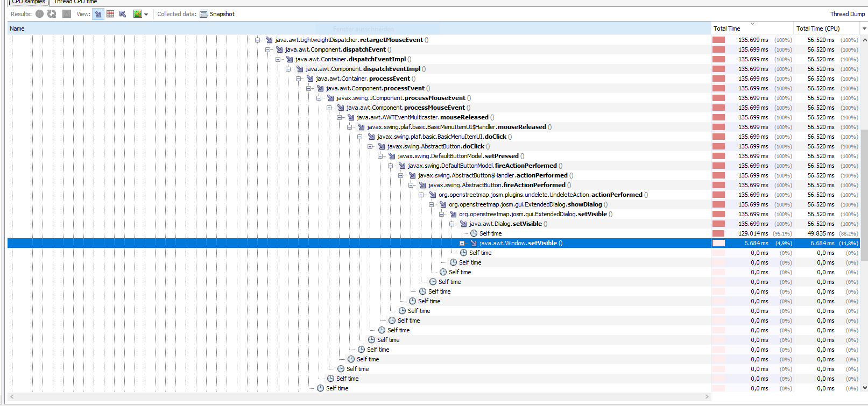Click the Thread Dump button
The height and width of the screenshot is (406, 868).
coord(847,14)
